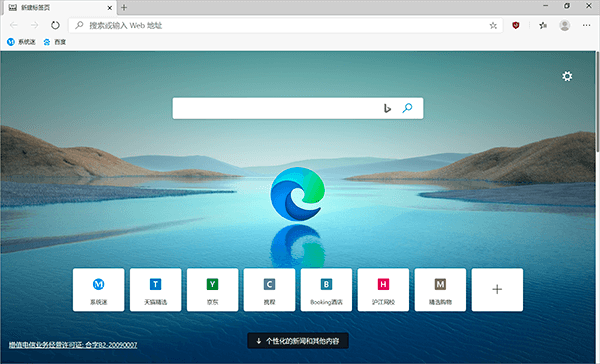Viewport: 600px width, 364px height.
Task: Click the Bing logo in search box
Action: pos(387,108)
